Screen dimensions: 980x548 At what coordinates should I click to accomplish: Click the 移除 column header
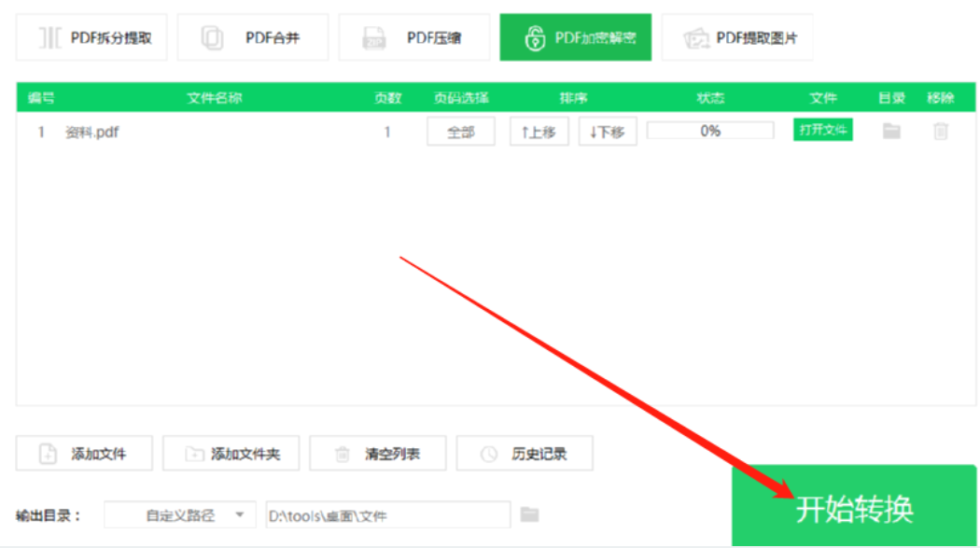(x=940, y=97)
